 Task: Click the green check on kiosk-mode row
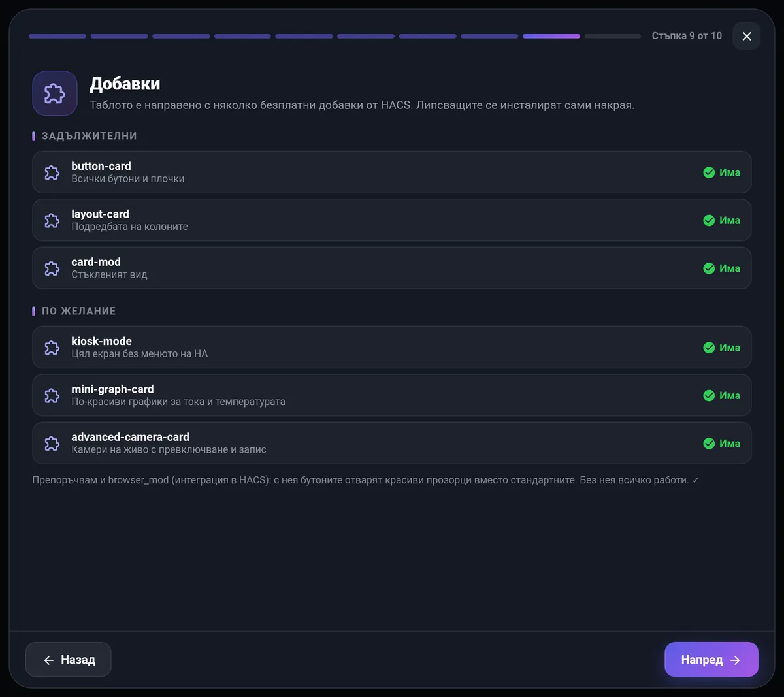pos(709,348)
